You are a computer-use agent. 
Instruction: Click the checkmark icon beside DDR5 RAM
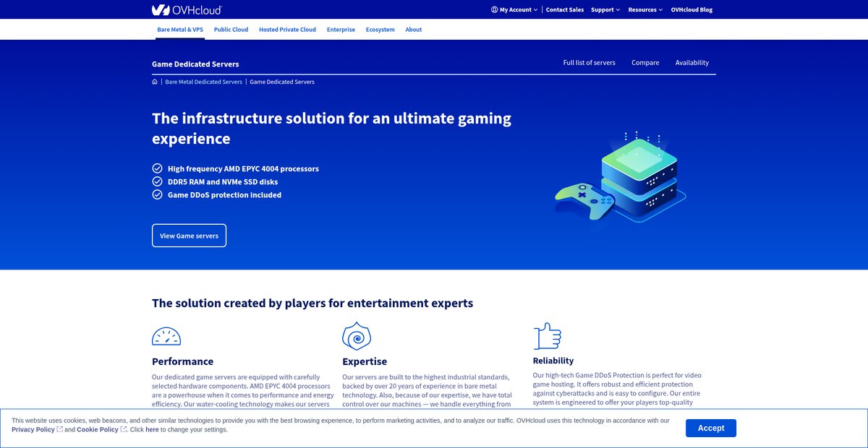[x=157, y=181]
